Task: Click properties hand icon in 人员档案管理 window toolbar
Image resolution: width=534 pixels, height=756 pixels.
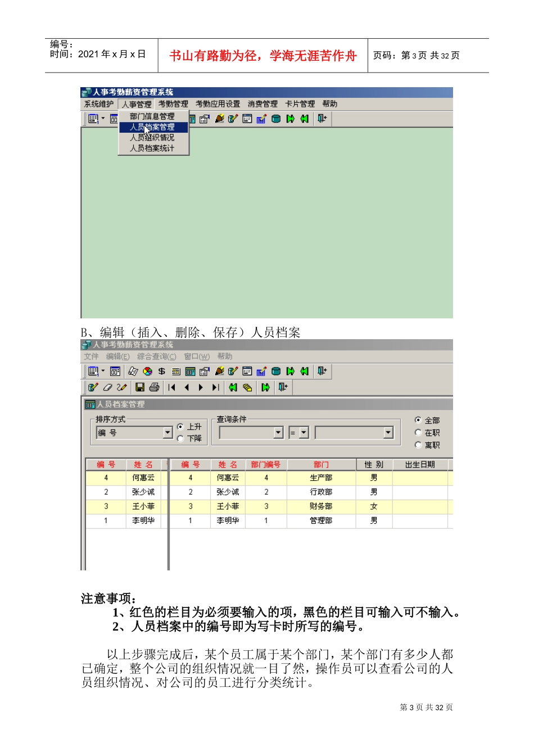Action: [204, 371]
